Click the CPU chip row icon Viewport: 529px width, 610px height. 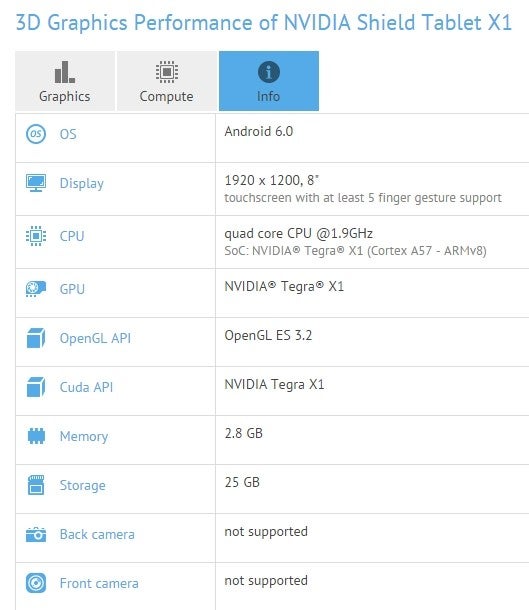click(x=36, y=236)
